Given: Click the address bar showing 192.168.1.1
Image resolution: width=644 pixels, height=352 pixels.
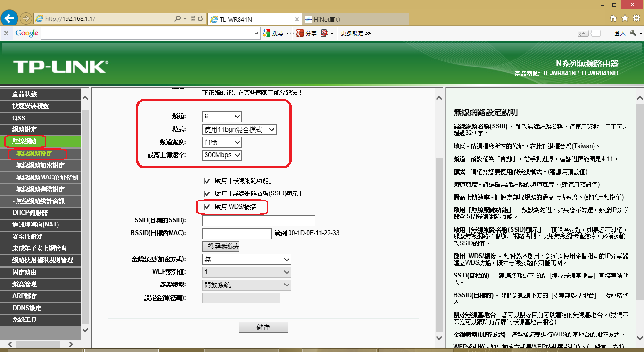Looking at the screenshot, I should [x=104, y=19].
